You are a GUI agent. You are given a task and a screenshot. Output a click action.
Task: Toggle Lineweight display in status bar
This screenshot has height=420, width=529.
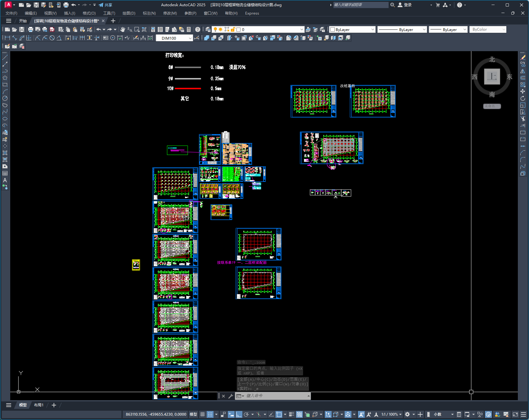point(292,414)
